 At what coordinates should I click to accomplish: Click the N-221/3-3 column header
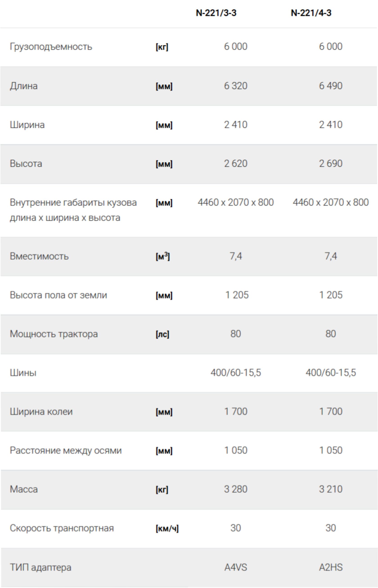coord(216,13)
